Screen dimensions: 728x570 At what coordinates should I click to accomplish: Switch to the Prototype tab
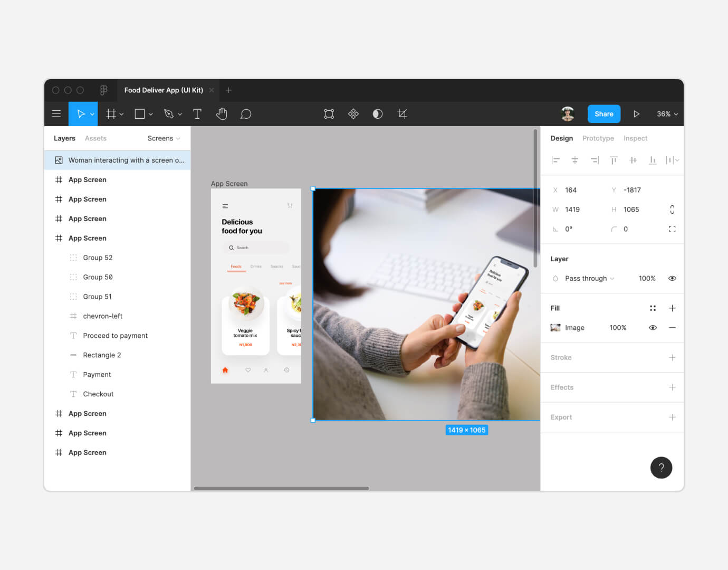(598, 138)
